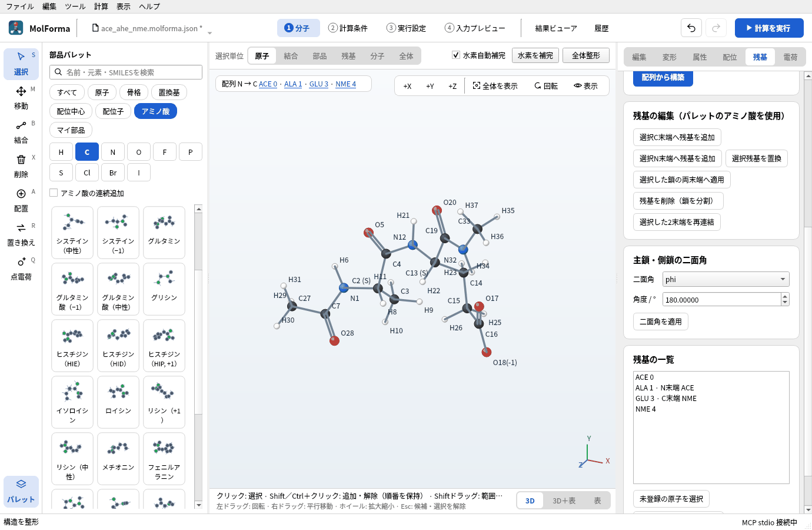Insert the ロイシン amino acid thumbnail

(x=118, y=402)
